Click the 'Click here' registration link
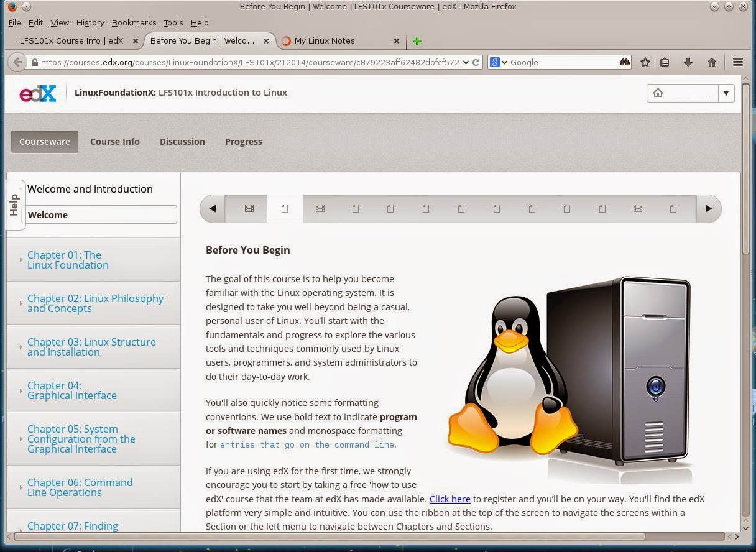The image size is (756, 552). (449, 499)
